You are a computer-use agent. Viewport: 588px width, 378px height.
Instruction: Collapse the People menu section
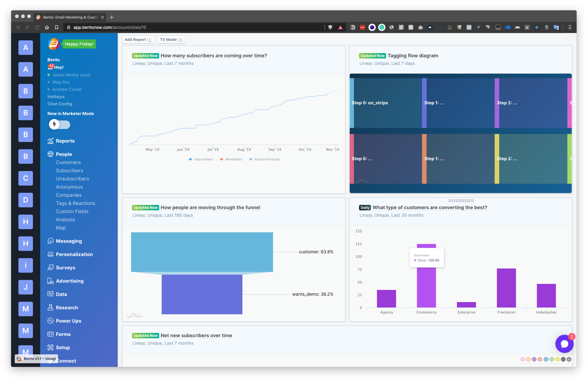pos(64,154)
